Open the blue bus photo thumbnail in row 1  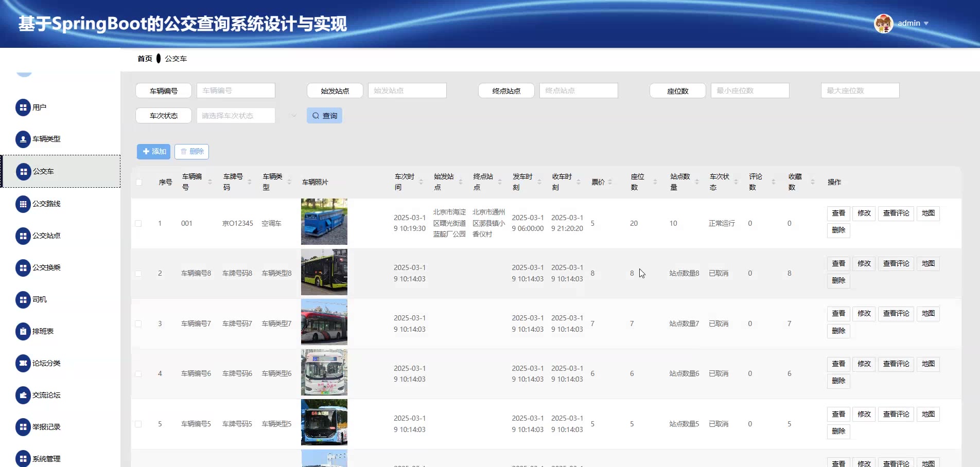[324, 222]
